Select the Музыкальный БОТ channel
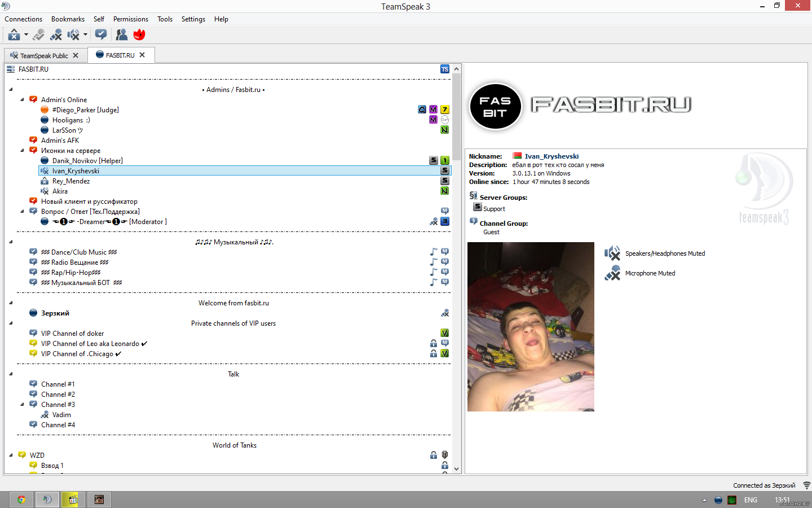The height and width of the screenshot is (508, 812). [81, 283]
